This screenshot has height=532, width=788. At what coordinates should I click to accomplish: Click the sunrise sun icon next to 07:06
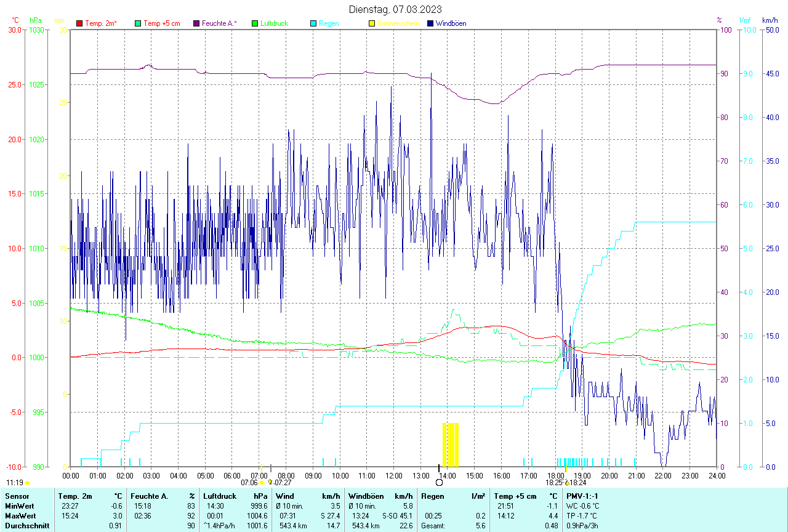pos(262,483)
